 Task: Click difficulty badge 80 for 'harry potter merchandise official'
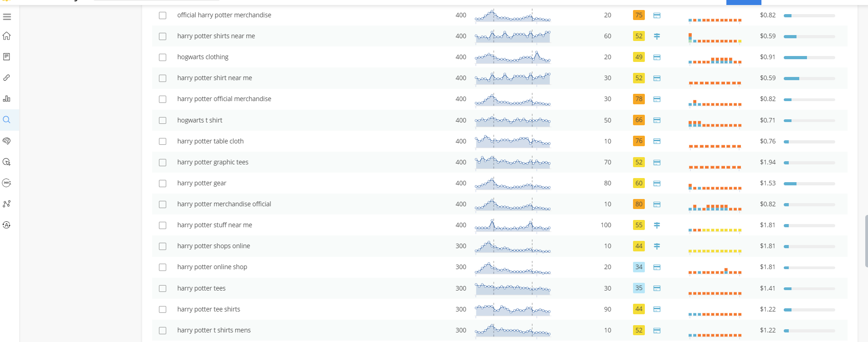(639, 204)
